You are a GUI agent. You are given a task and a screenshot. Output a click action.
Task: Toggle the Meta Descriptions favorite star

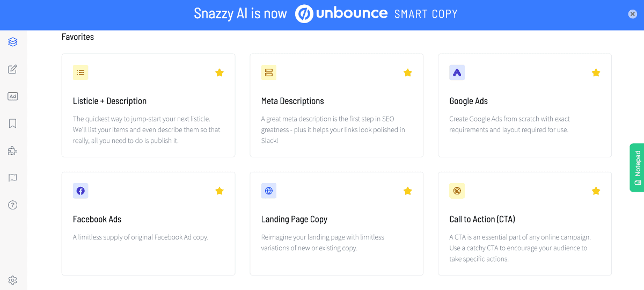pos(408,73)
